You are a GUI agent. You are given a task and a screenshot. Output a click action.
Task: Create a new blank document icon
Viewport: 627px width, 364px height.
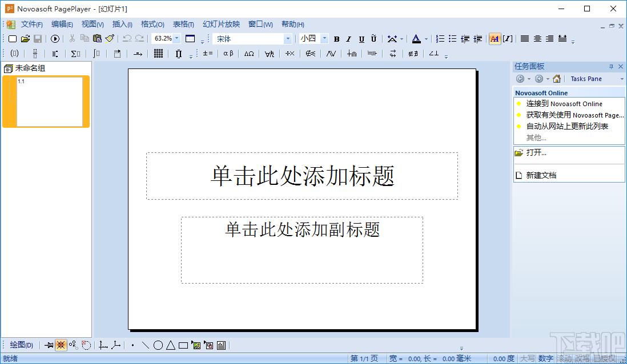pos(13,39)
